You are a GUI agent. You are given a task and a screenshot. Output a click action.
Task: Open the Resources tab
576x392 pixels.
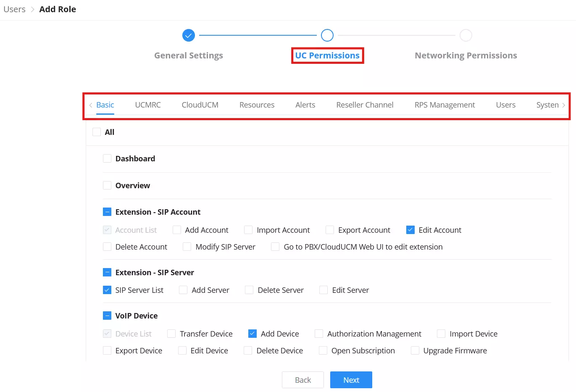[x=257, y=105]
